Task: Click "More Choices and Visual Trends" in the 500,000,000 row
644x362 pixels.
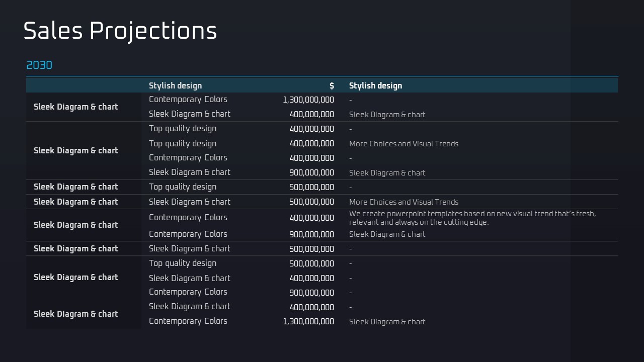Action: click(404, 202)
